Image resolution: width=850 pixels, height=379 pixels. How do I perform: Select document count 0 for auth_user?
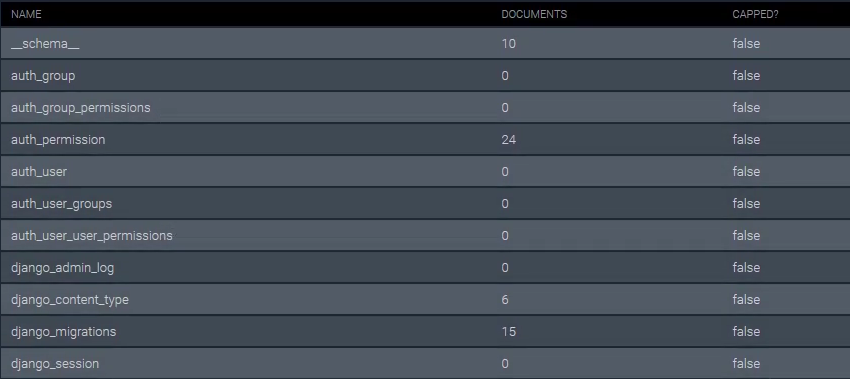pos(505,172)
